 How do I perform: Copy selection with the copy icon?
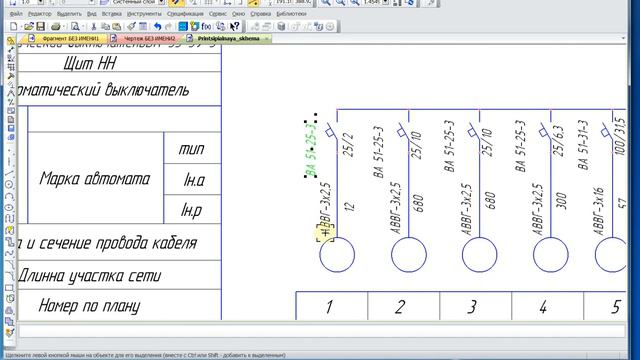pos(105,27)
